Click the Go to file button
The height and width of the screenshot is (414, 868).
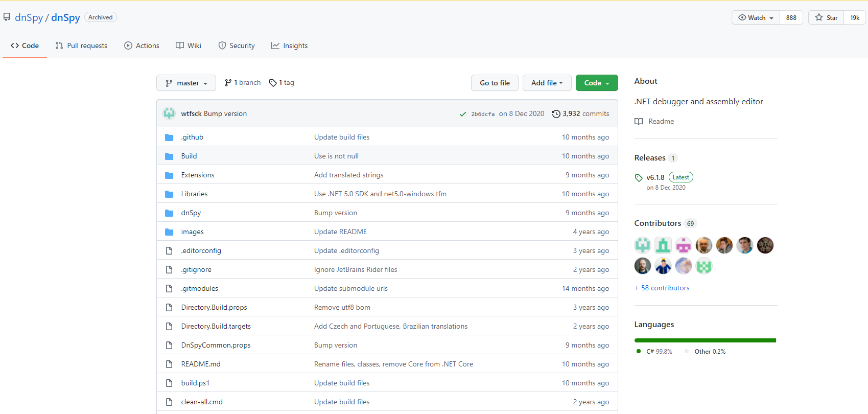pos(495,83)
